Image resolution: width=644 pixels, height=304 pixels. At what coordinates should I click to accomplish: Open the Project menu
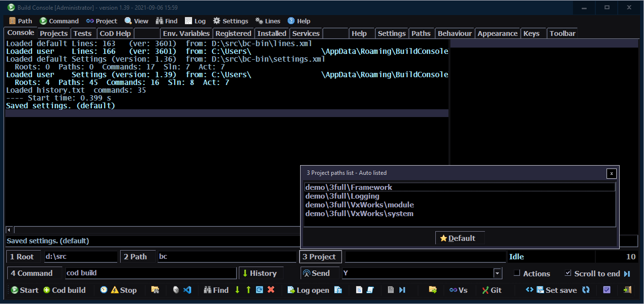[x=102, y=21]
